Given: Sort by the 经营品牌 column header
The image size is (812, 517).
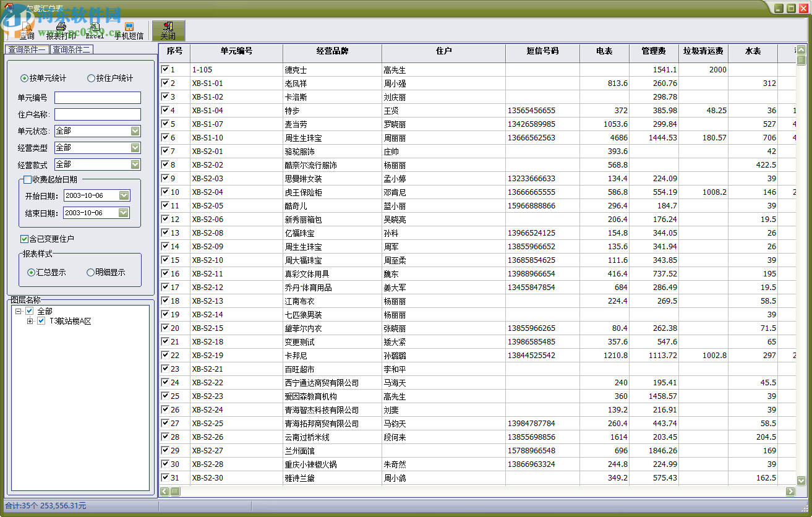Looking at the screenshot, I should click(x=333, y=53).
